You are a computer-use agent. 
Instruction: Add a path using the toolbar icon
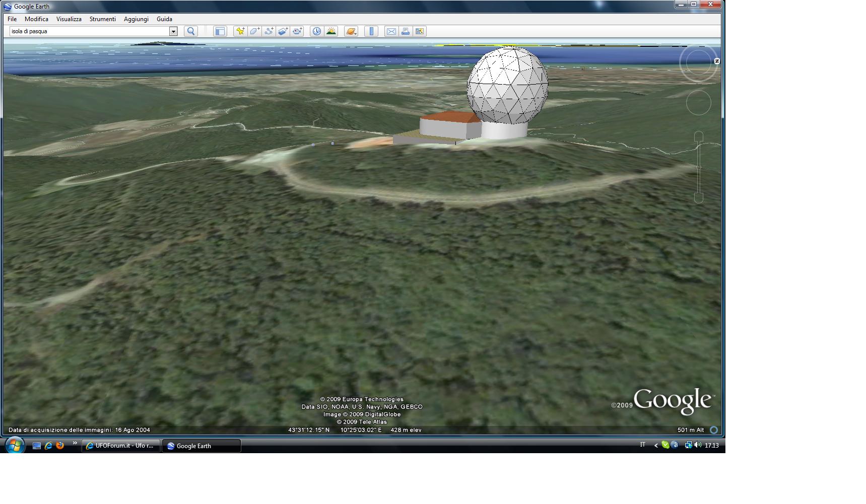coord(269,31)
